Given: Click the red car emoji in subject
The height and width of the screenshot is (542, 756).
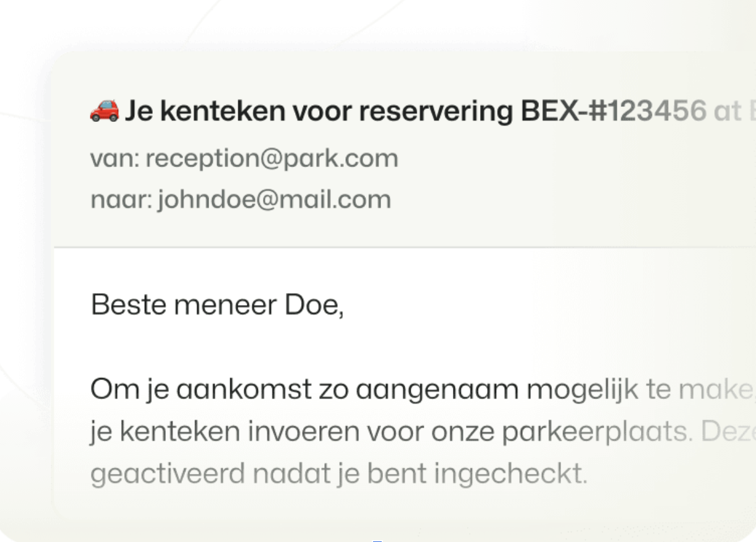Looking at the screenshot, I should pos(105,111).
